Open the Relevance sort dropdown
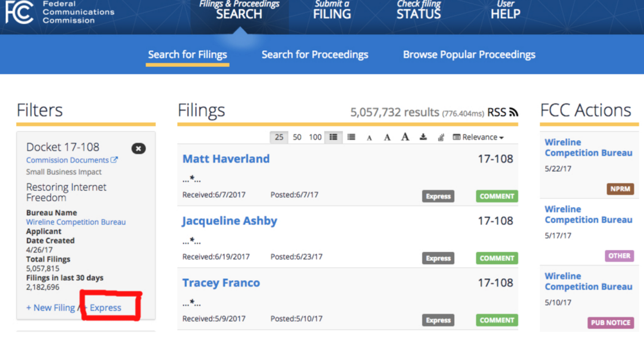Screen dimensions: 644x338 click(x=478, y=137)
